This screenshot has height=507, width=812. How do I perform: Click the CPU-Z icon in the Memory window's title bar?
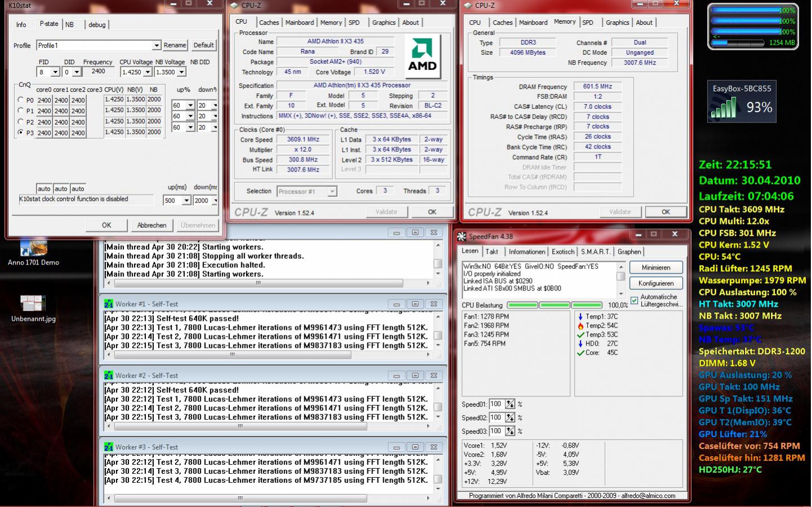click(x=468, y=6)
